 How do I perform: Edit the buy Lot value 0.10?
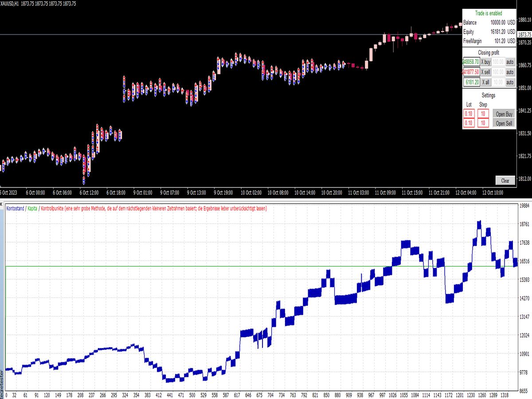(x=469, y=114)
